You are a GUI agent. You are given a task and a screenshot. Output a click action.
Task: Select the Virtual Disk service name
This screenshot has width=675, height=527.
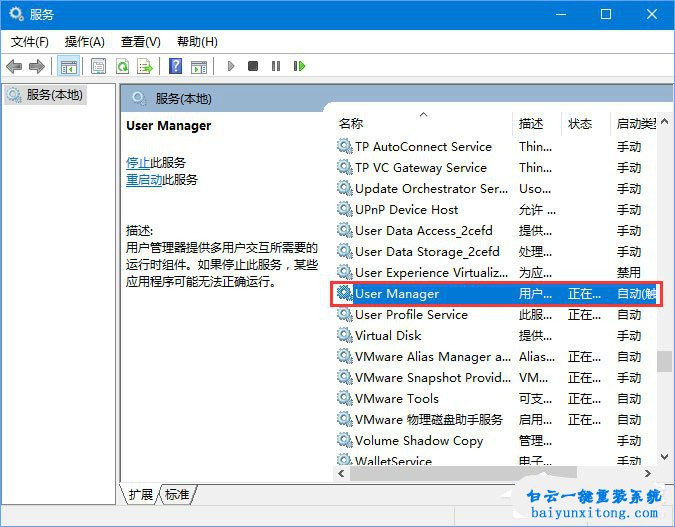[x=388, y=336]
